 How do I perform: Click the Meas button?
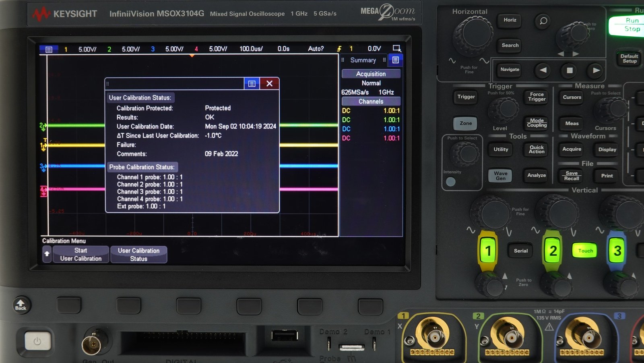pos(572,124)
